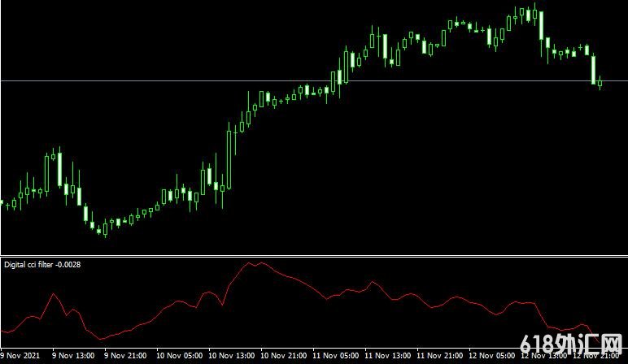This screenshot has width=628, height=364.
Task: Click the 9 Nov 2021 date label
Action: pyautogui.click(x=20, y=356)
